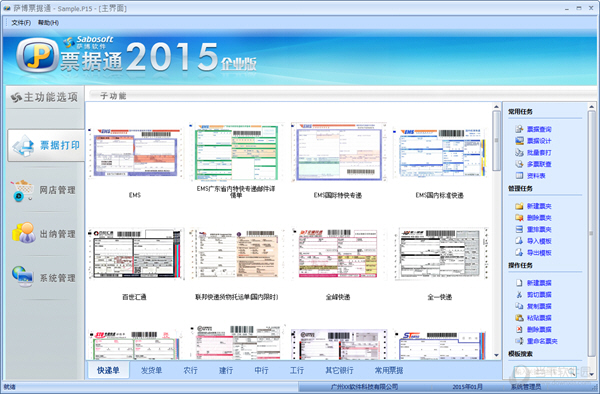Click the 删除票夹 folder icon
The width and height of the screenshot is (600, 394).
(519, 218)
